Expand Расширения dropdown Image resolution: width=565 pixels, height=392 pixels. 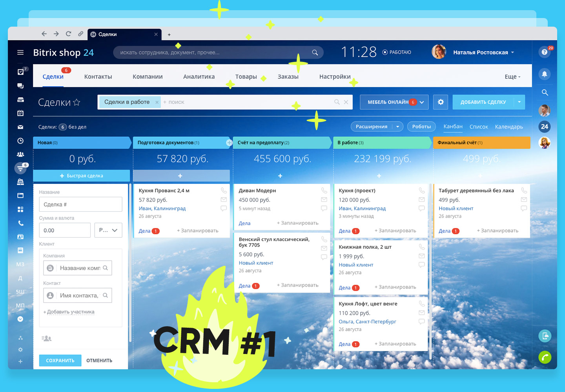[x=397, y=127]
